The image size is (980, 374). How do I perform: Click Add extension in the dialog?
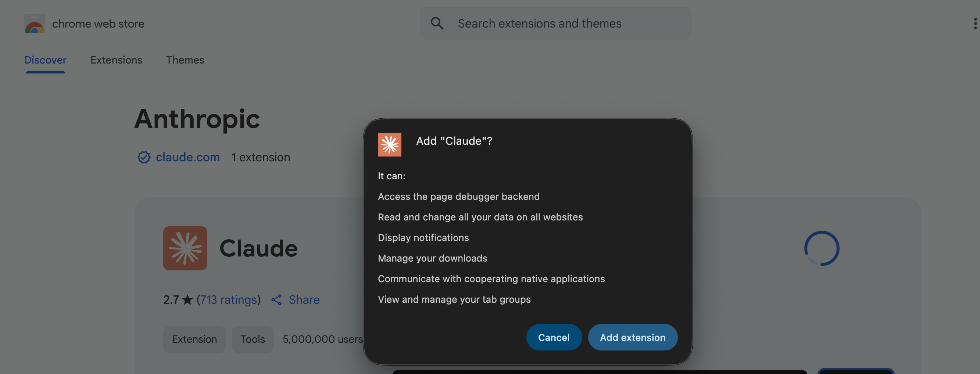click(x=633, y=338)
